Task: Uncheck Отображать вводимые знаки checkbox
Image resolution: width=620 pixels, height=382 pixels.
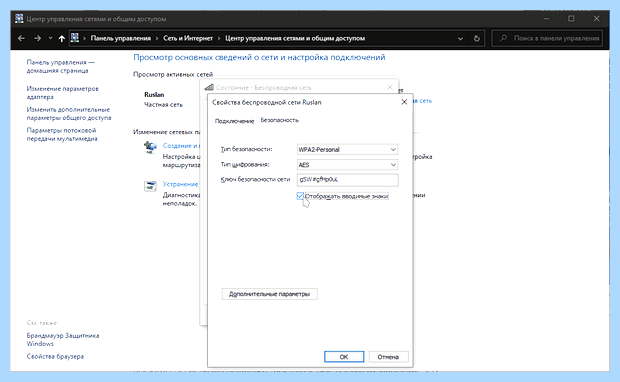Action: (300, 196)
